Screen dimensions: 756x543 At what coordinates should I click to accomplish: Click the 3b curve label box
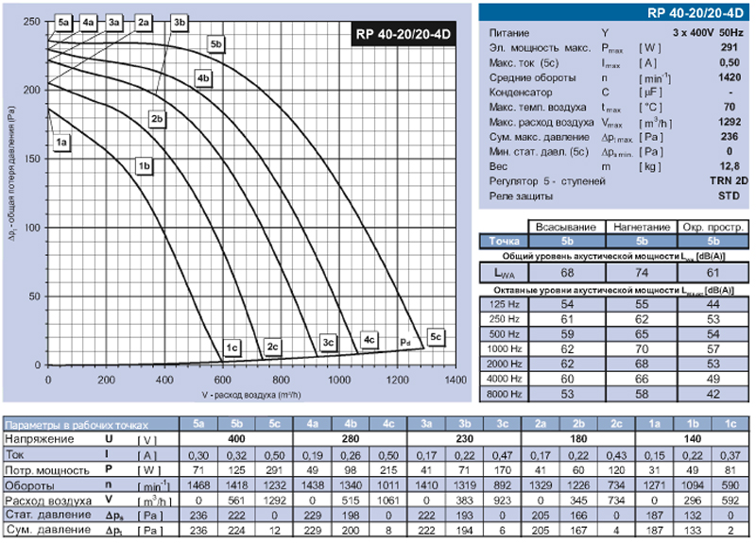pos(180,21)
